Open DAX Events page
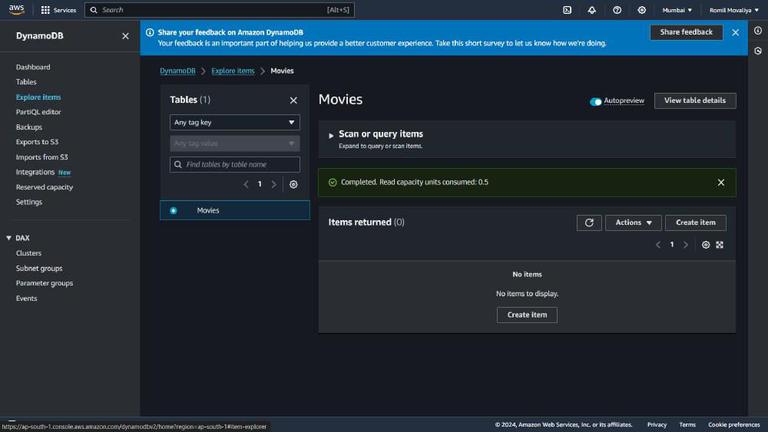This screenshot has width=768, height=432. (x=26, y=298)
